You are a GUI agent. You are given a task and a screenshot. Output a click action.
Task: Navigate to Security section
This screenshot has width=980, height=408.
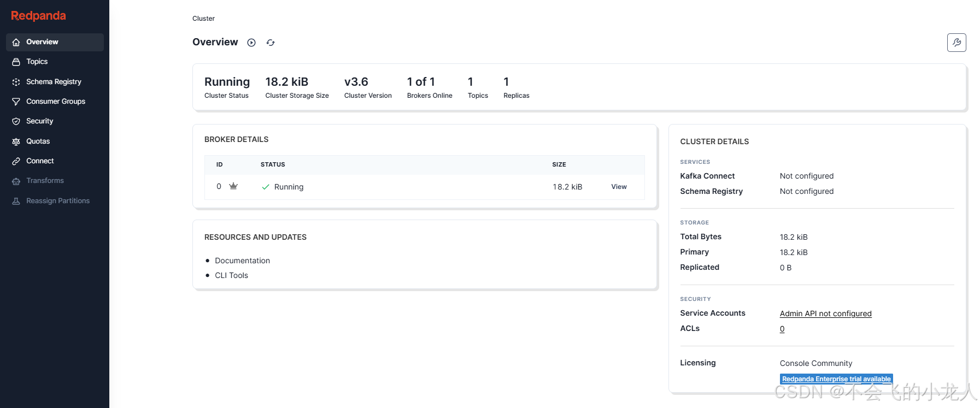tap(55, 121)
